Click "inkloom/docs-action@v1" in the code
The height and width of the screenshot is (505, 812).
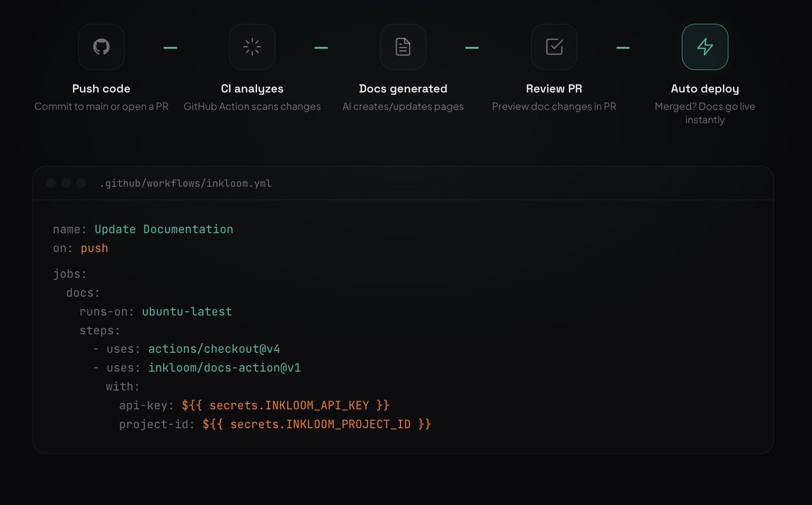[225, 368]
